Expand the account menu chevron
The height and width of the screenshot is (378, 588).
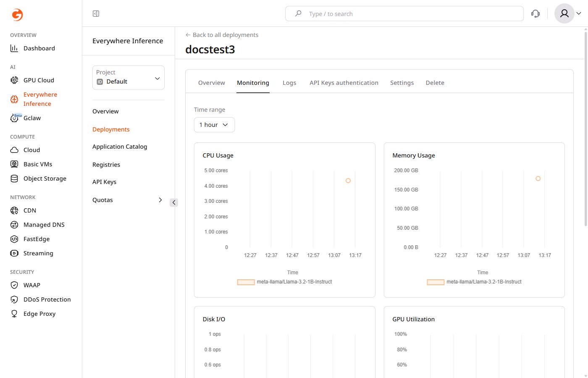579,13
